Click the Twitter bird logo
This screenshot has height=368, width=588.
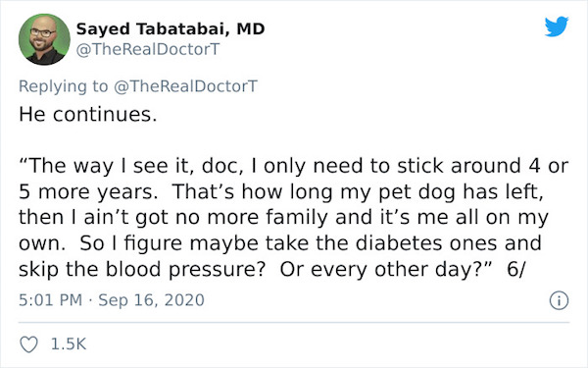(x=557, y=26)
